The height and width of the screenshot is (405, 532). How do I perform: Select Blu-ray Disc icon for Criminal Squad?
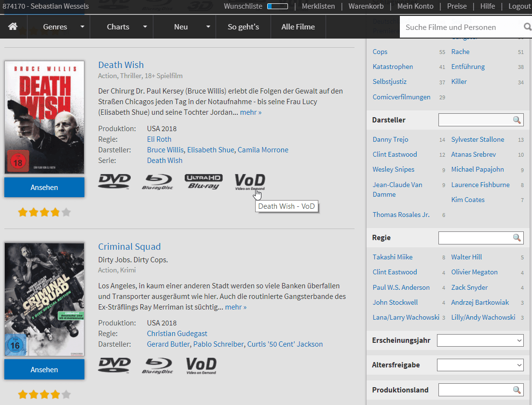click(x=157, y=365)
